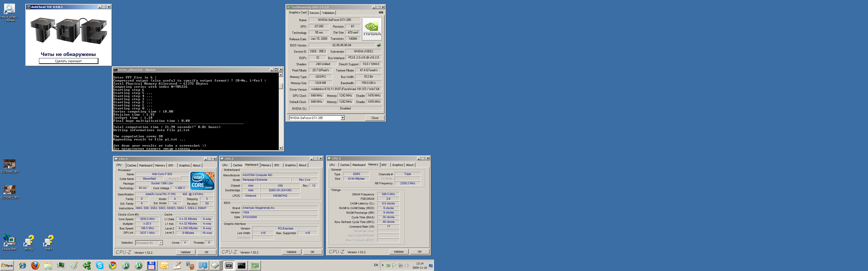Open the hexus_pifast desktop shortcut
This screenshot has width=868, height=271.
(x=10, y=13)
